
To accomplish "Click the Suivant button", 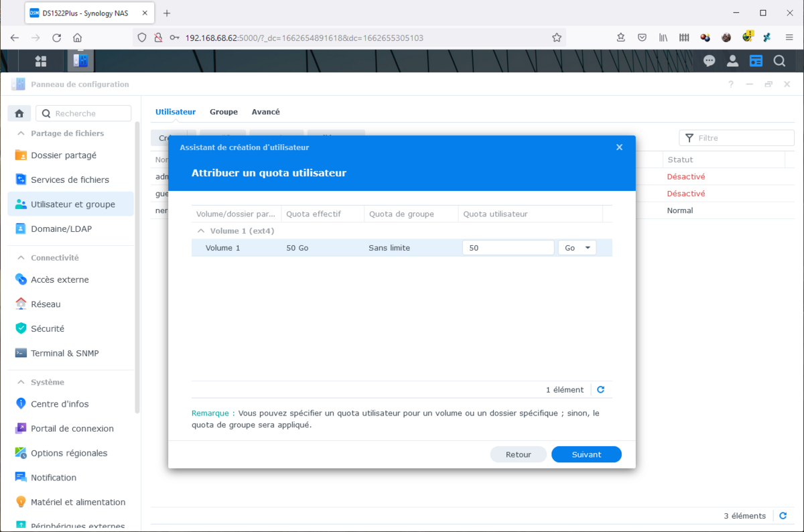I will click(x=586, y=454).
